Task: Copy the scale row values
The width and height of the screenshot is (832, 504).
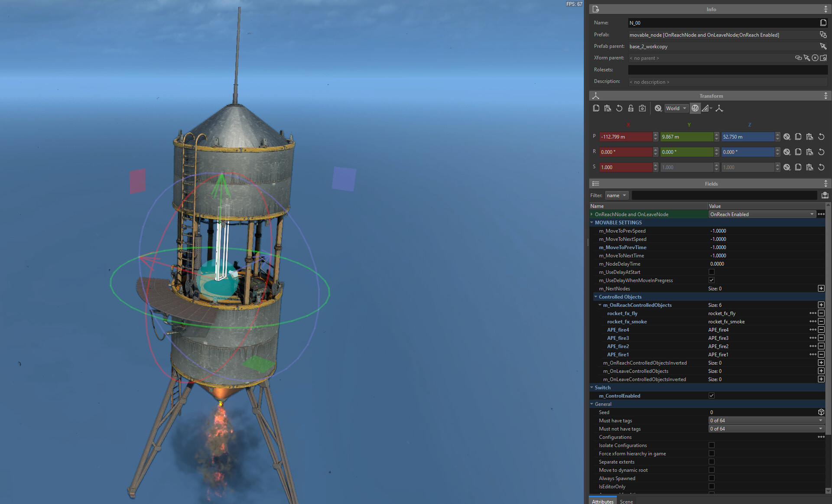Action: coord(798,167)
